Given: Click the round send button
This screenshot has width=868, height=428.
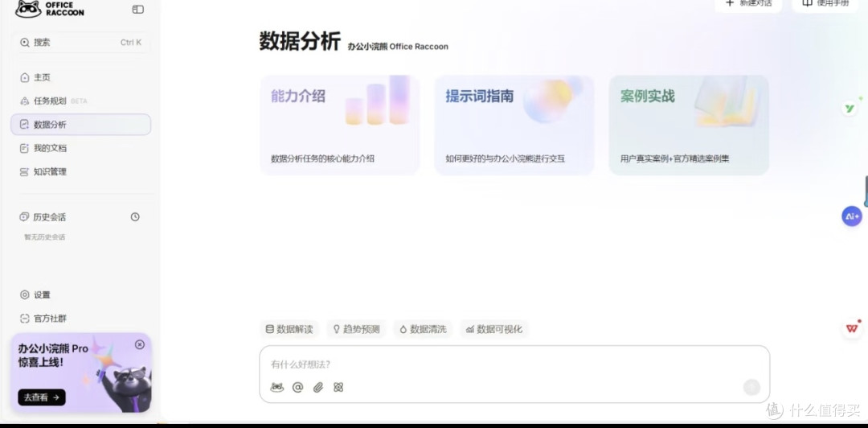Looking at the screenshot, I should [x=751, y=387].
